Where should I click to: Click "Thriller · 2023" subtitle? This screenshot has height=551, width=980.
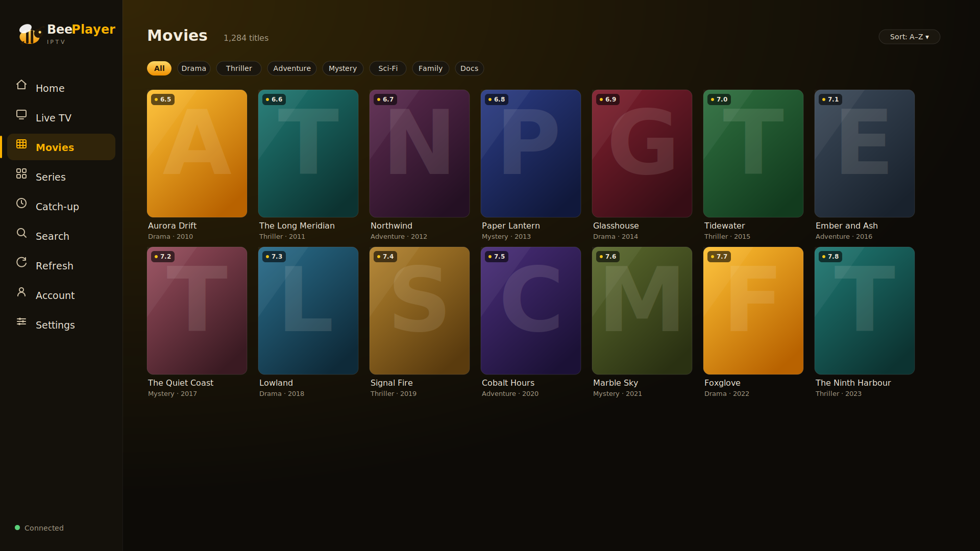point(839,394)
